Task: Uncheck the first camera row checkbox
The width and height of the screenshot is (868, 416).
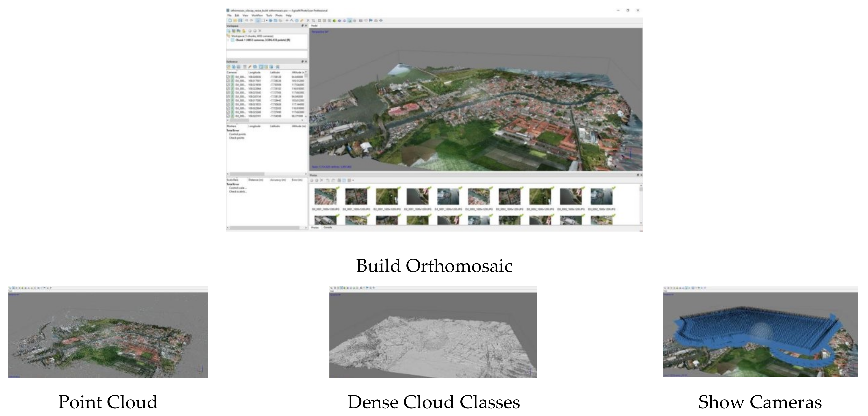Action: [x=228, y=77]
